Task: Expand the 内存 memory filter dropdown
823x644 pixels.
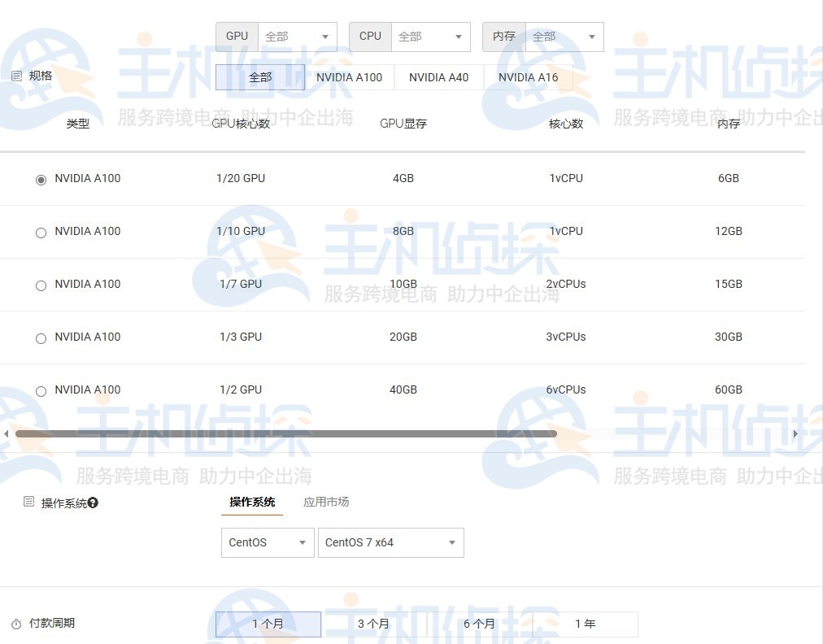Action: (x=564, y=37)
